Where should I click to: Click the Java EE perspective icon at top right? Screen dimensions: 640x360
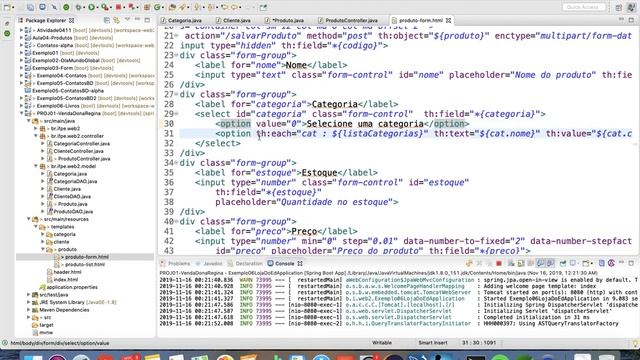point(631,7)
